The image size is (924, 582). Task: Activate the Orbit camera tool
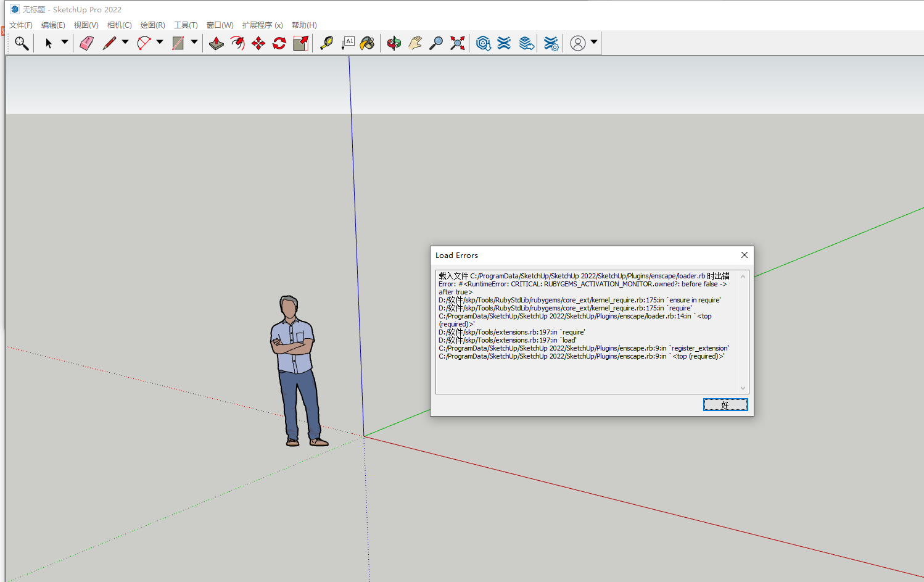[394, 43]
